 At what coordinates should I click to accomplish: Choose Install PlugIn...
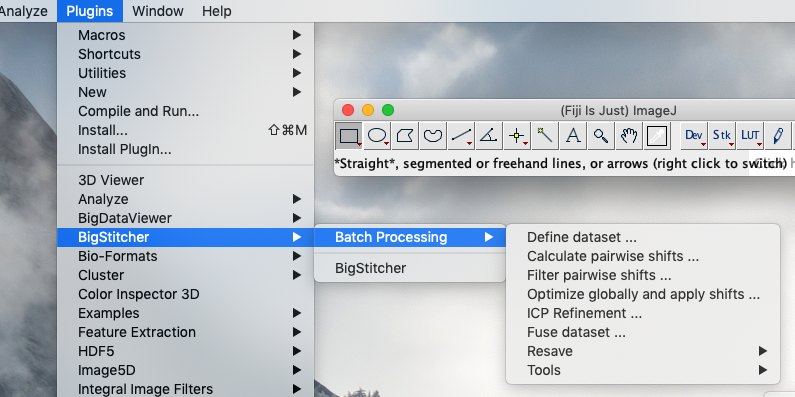pos(186,150)
